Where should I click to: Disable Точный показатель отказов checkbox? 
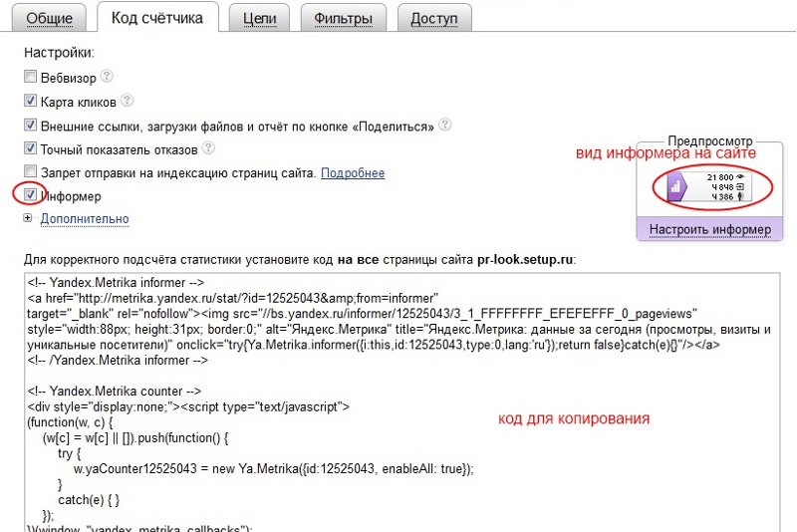[31, 149]
